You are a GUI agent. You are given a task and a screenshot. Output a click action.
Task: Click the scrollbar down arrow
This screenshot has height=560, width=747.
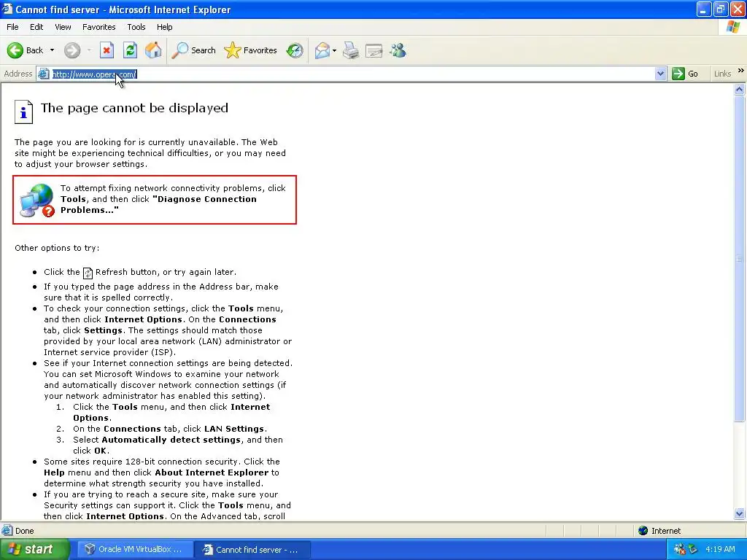(x=740, y=513)
